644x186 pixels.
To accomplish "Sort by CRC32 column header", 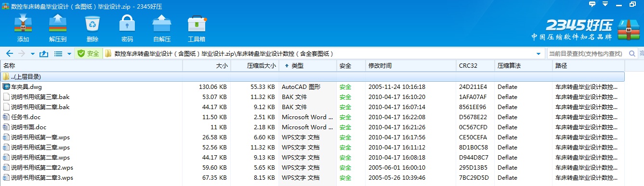I will 475,65.
